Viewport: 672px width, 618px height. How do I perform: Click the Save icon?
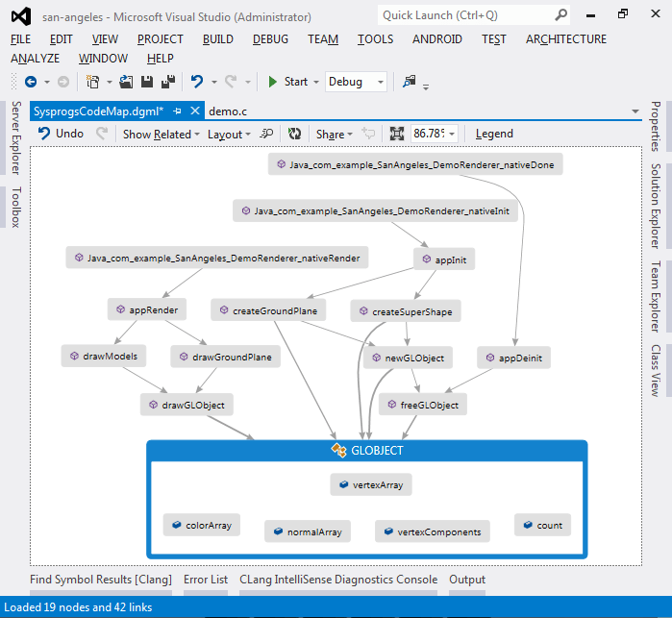(147, 82)
